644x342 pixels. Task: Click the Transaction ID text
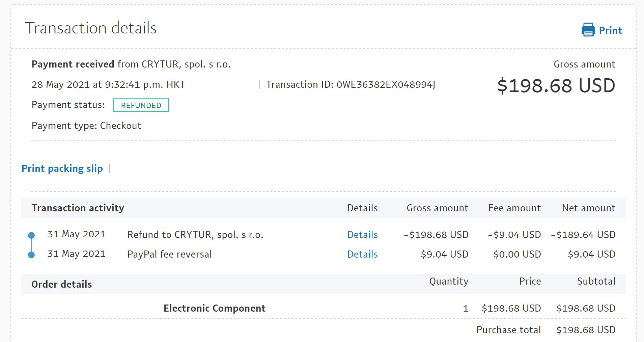(x=351, y=84)
